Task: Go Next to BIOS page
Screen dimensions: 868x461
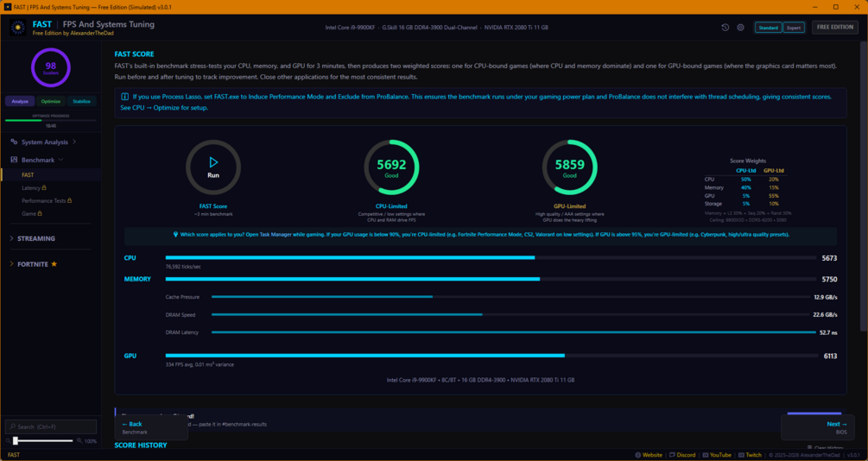Action: [817, 427]
